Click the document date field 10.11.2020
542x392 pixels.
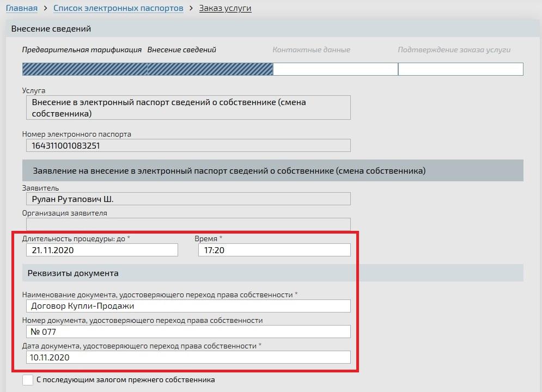[188, 357]
